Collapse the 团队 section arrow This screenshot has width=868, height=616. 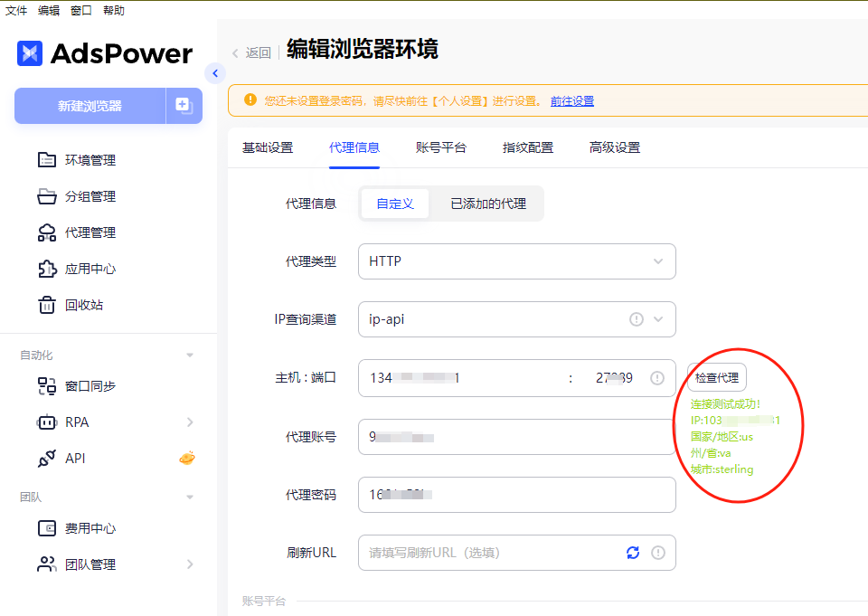190,497
